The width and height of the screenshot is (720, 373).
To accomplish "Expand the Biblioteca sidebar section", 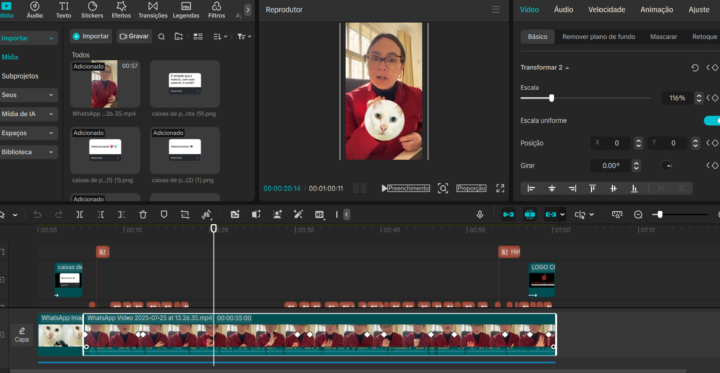I will point(51,152).
